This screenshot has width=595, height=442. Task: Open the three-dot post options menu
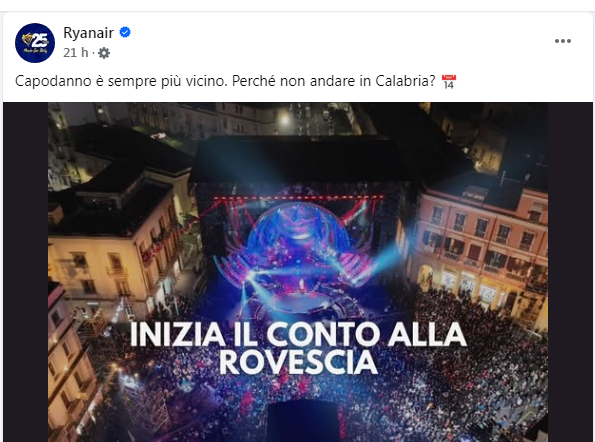[563, 41]
